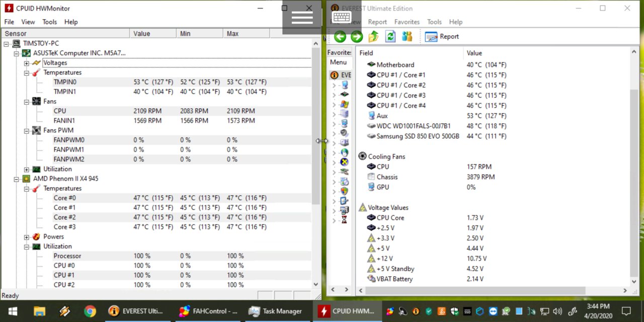This screenshot has width=644, height=322.
Task: Click the Windows Start button
Action: click(13, 311)
